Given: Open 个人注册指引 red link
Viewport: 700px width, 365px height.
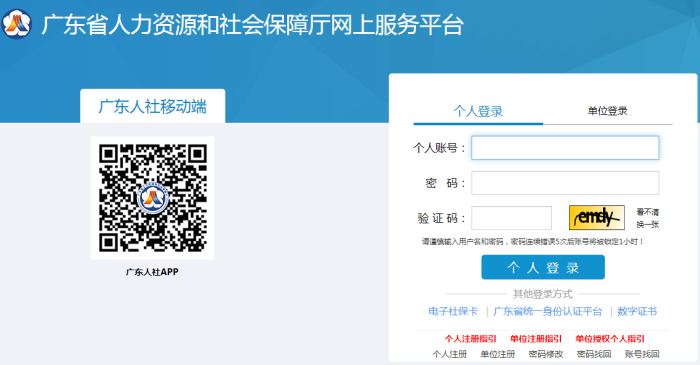Looking at the screenshot, I should (x=471, y=339).
